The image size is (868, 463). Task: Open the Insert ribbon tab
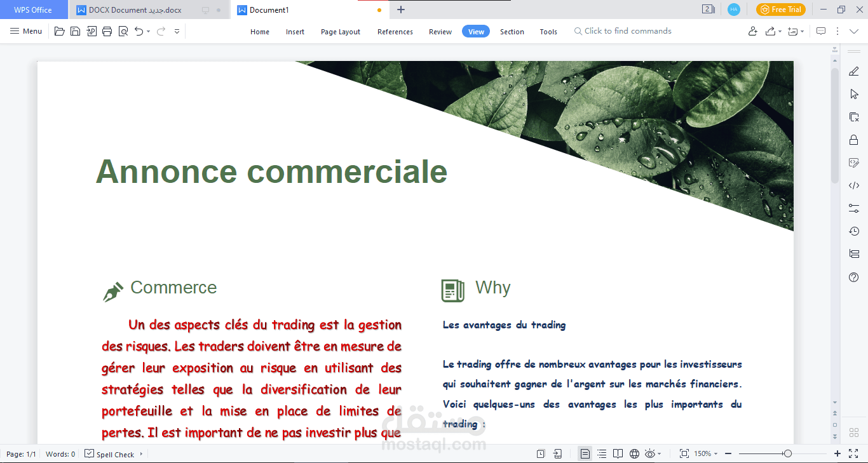pos(295,32)
